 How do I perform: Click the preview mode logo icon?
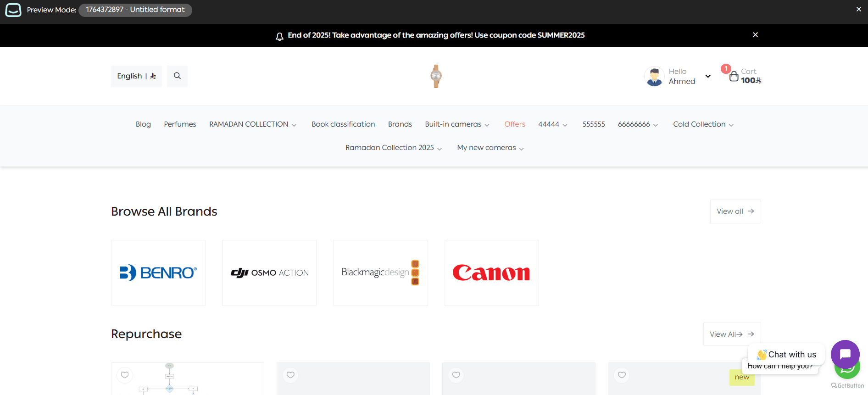tap(13, 10)
